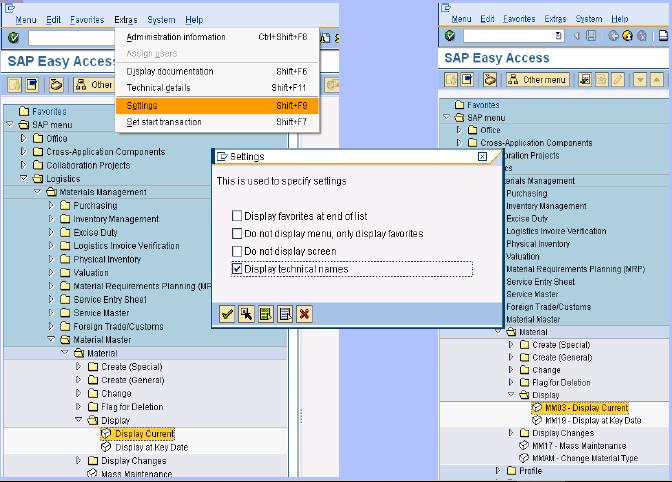Expand Cross-Application Components in left window
This screenshot has width=672, height=482.
click(23, 152)
